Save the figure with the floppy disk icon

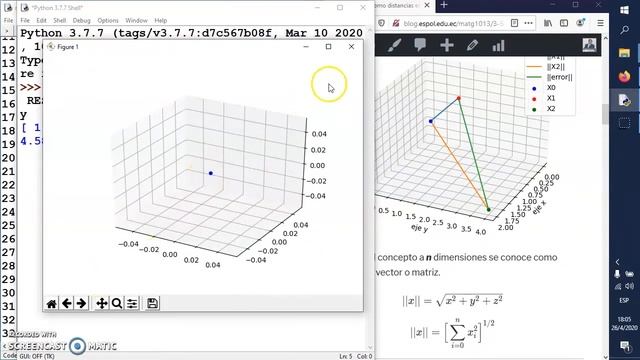(152, 304)
